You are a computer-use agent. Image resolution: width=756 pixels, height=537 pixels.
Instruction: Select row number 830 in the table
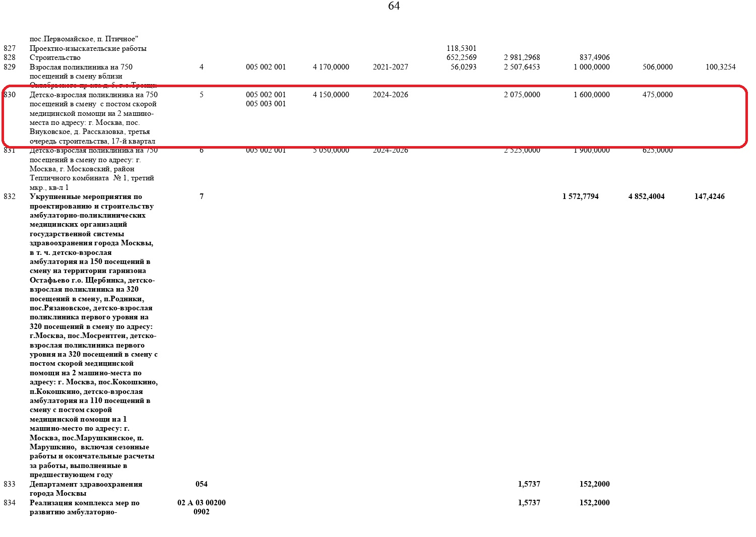(x=10, y=95)
